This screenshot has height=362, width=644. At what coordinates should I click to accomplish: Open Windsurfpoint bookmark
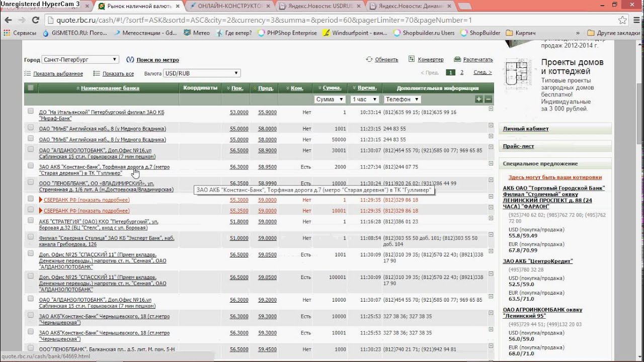click(x=354, y=33)
